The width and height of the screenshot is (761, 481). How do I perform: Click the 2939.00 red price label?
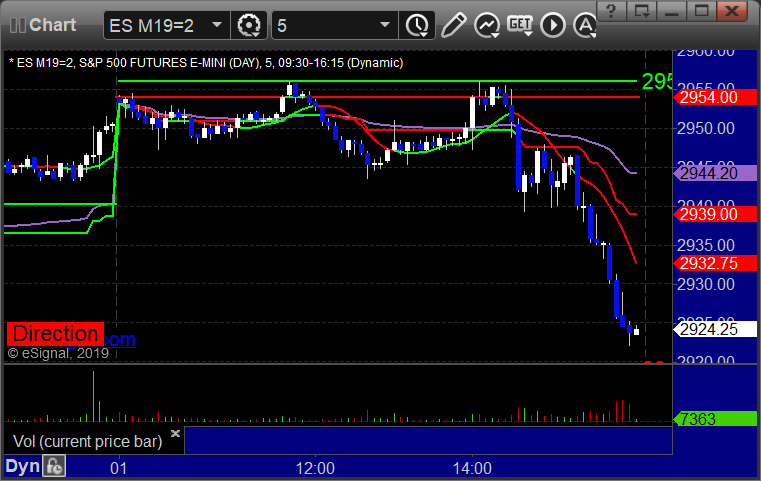[715, 214]
